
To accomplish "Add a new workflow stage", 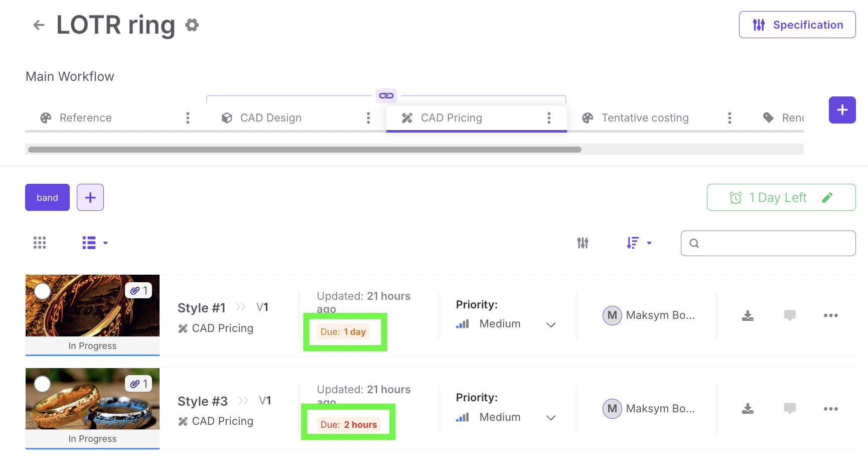I will coord(842,110).
